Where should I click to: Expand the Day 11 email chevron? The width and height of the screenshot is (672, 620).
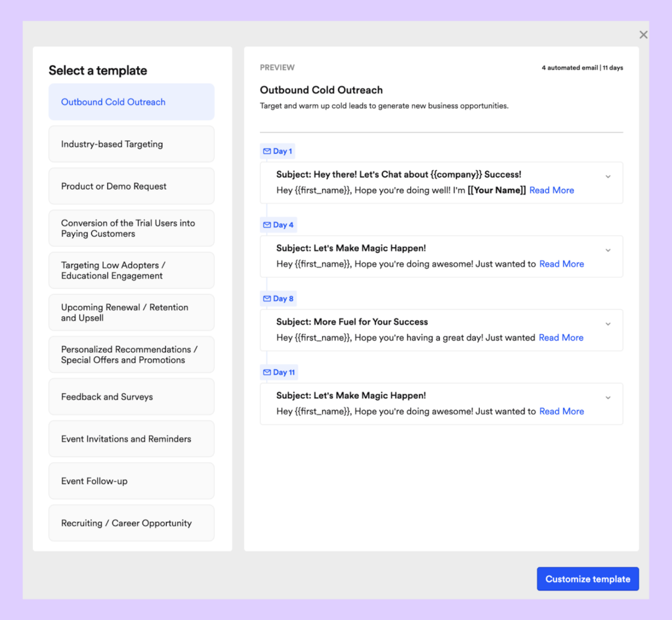[x=608, y=398]
